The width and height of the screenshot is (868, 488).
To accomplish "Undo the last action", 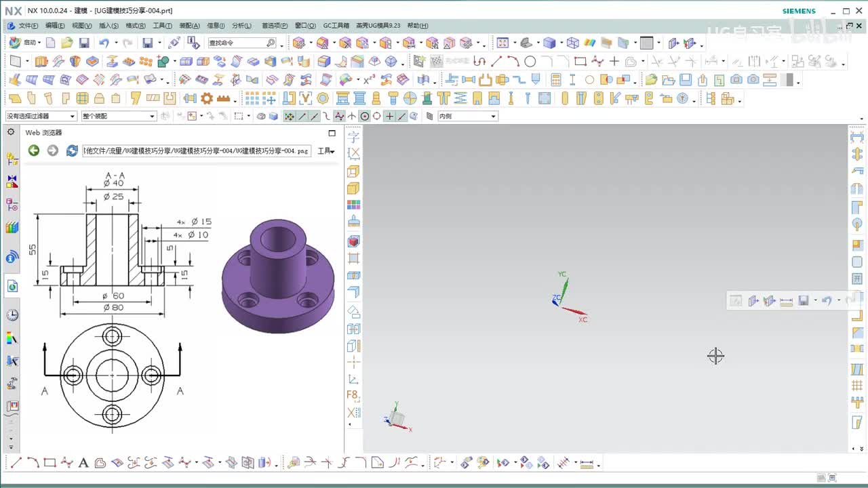I will pos(103,43).
